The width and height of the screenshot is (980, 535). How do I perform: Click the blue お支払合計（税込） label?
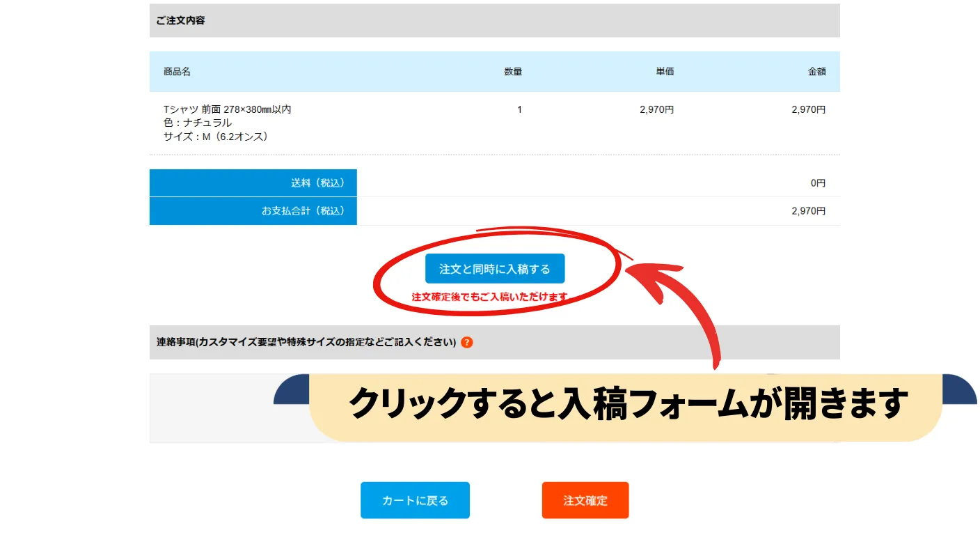point(303,211)
